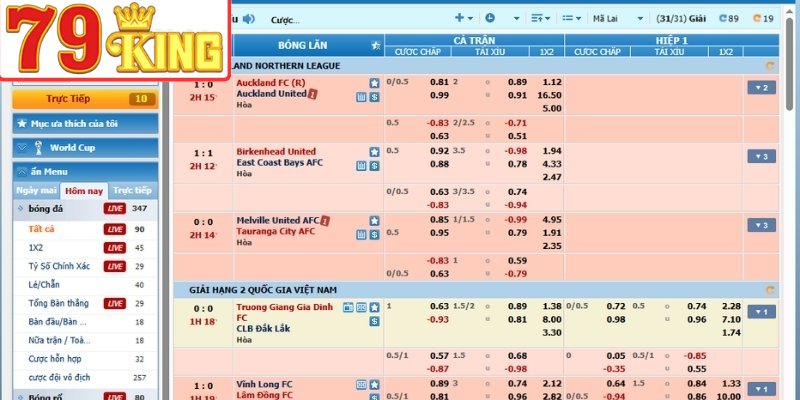Bet on Auckland United 1X2 odds 16.50
The height and width of the screenshot is (400, 800).
(549, 95)
